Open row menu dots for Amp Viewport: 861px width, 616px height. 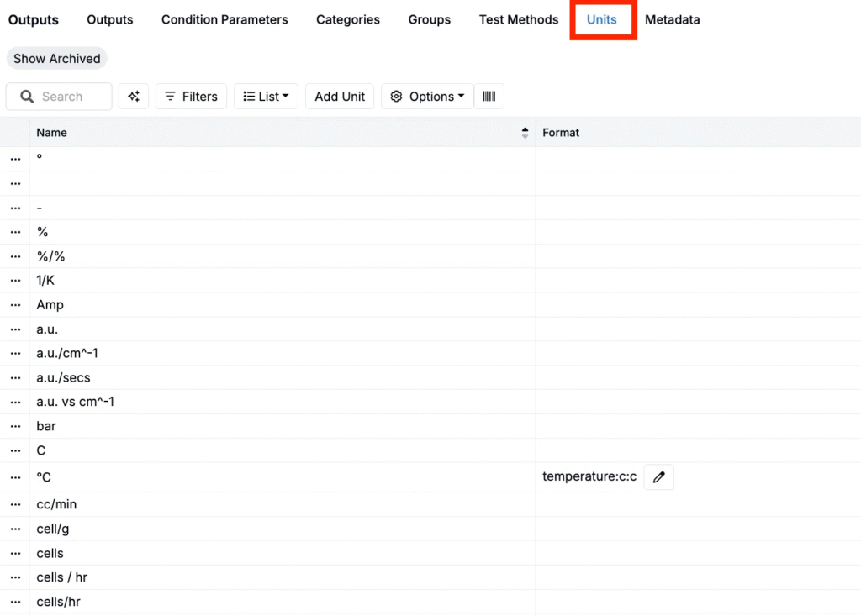click(x=15, y=305)
